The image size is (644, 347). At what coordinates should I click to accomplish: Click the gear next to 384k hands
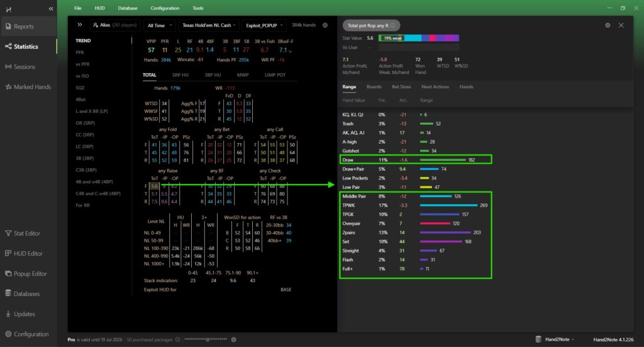[325, 25]
